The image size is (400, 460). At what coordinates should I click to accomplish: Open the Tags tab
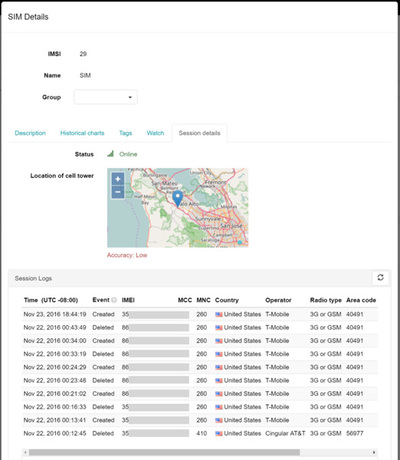(x=126, y=133)
